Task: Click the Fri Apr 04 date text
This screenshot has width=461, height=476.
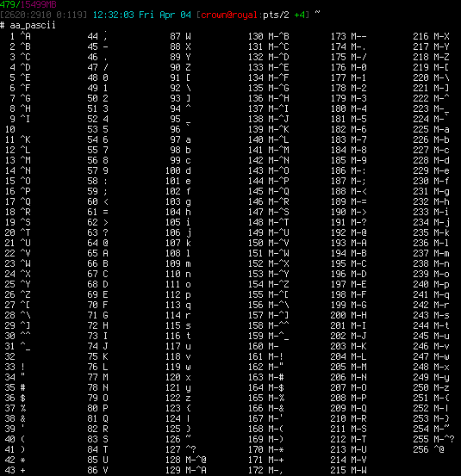Action: (165, 15)
